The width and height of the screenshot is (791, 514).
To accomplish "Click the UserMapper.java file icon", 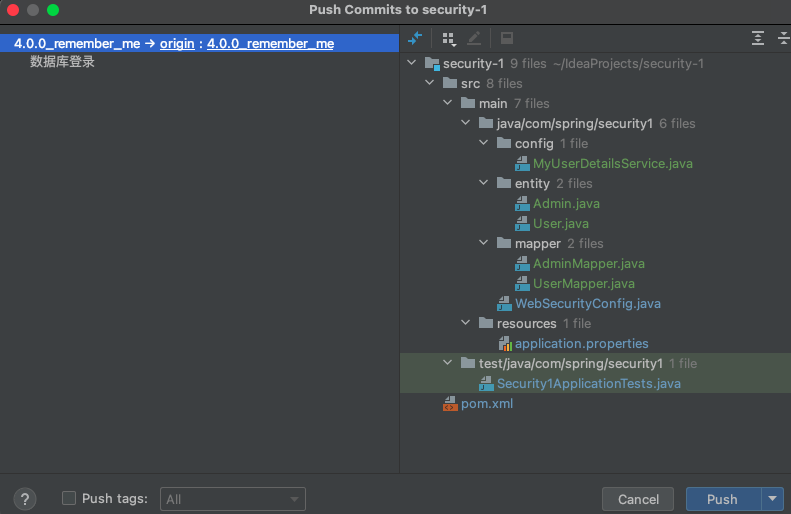I will (x=522, y=283).
